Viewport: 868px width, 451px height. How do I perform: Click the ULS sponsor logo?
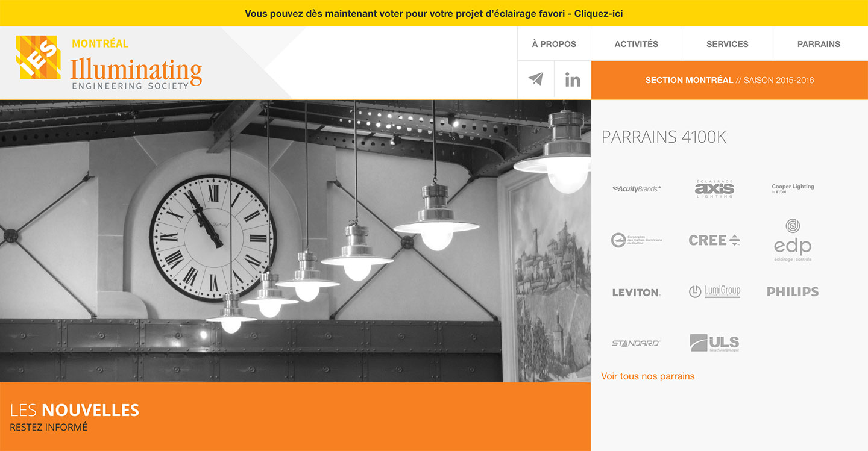(x=714, y=343)
